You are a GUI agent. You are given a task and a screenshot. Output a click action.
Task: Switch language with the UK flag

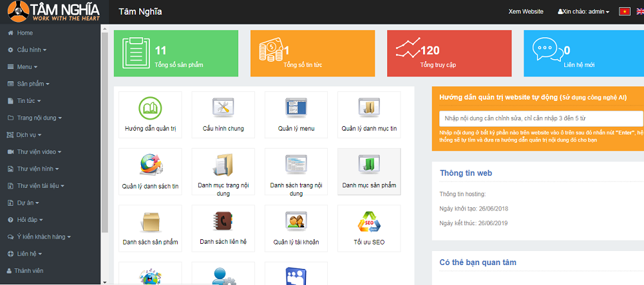click(x=641, y=12)
